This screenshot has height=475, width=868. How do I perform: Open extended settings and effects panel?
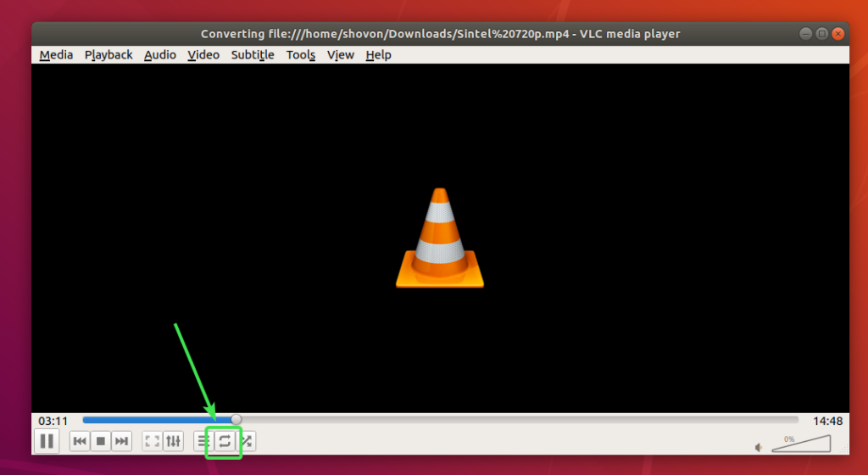pos(174,441)
